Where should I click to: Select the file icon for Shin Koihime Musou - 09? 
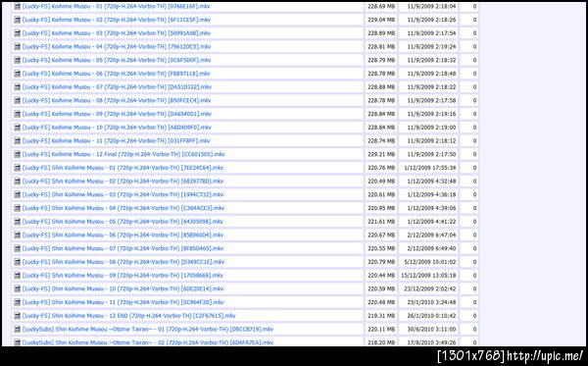click(18, 275)
